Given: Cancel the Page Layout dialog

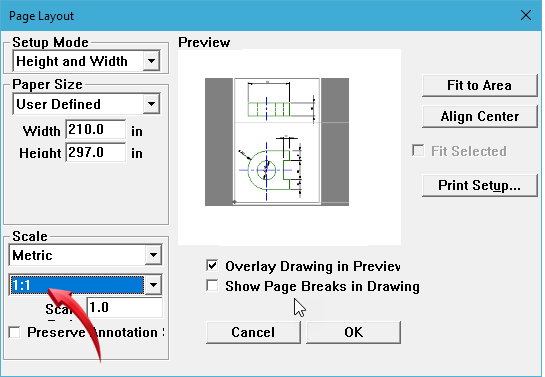Looking at the screenshot, I should coord(253,333).
